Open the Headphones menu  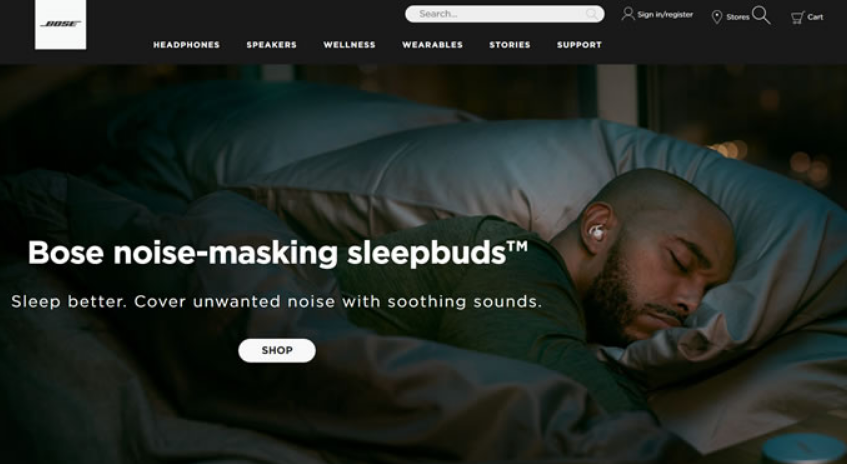point(186,45)
